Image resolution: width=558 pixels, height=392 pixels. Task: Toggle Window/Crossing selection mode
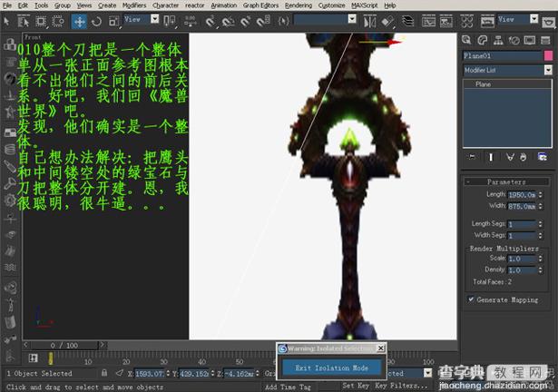58,22
